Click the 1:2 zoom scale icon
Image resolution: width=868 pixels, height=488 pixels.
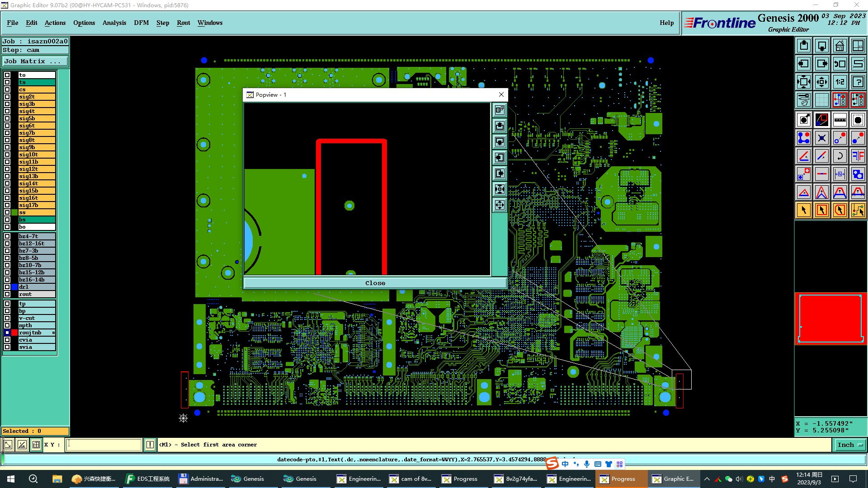(840, 82)
